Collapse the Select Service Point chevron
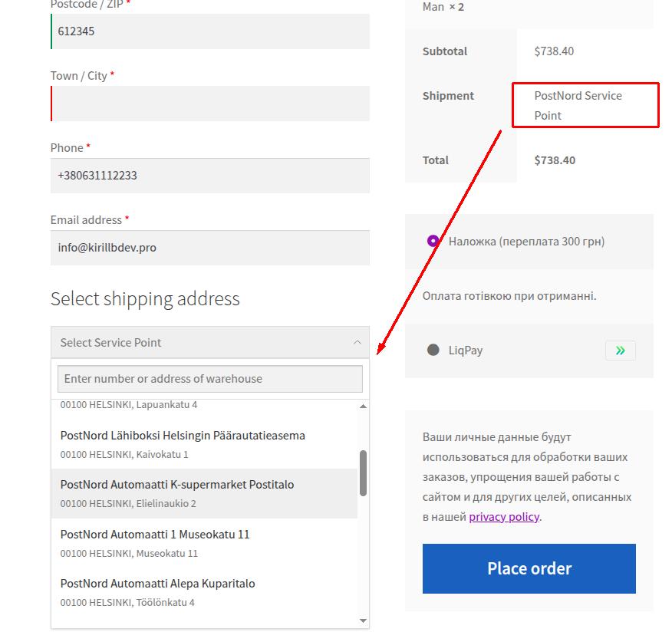The width and height of the screenshot is (672, 632). [357, 342]
